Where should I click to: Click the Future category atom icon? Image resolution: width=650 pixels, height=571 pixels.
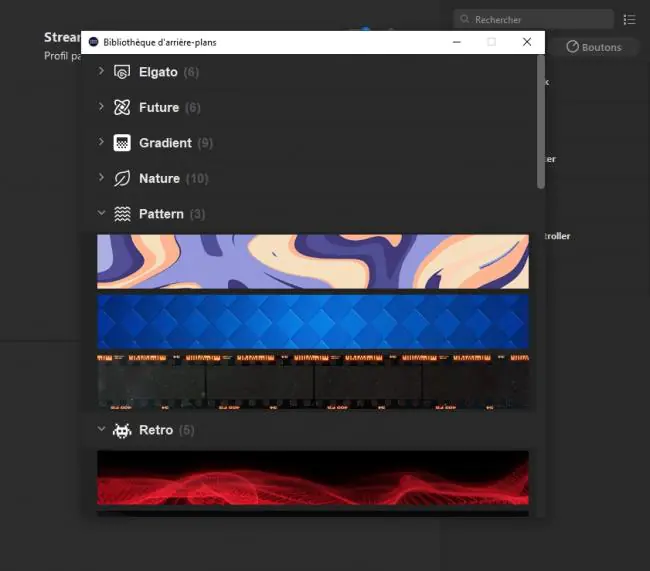(x=122, y=107)
